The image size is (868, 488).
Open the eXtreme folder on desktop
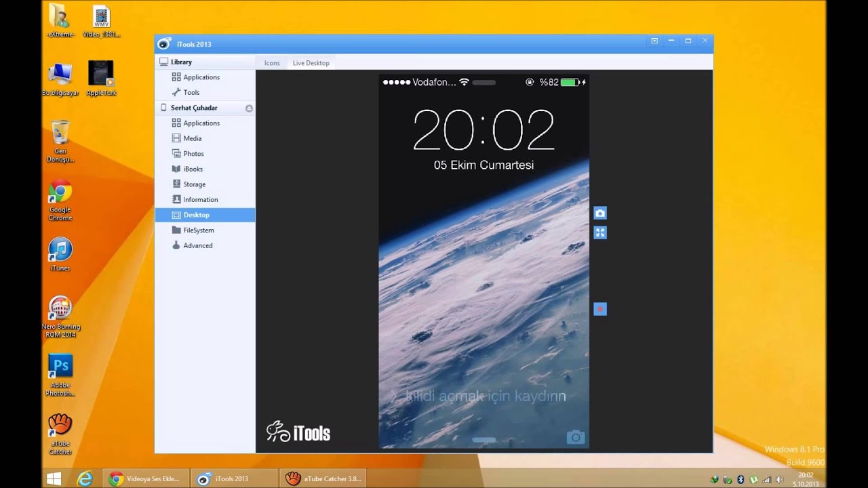tap(60, 20)
